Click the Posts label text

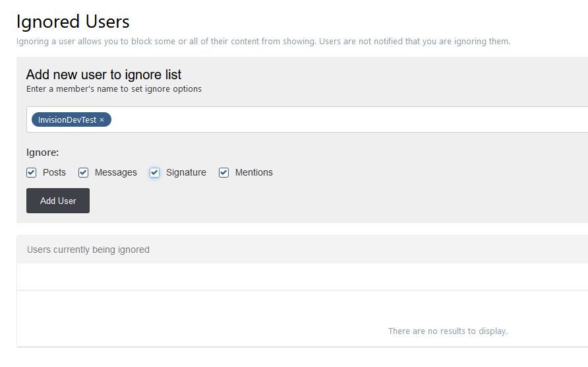pyautogui.click(x=54, y=172)
